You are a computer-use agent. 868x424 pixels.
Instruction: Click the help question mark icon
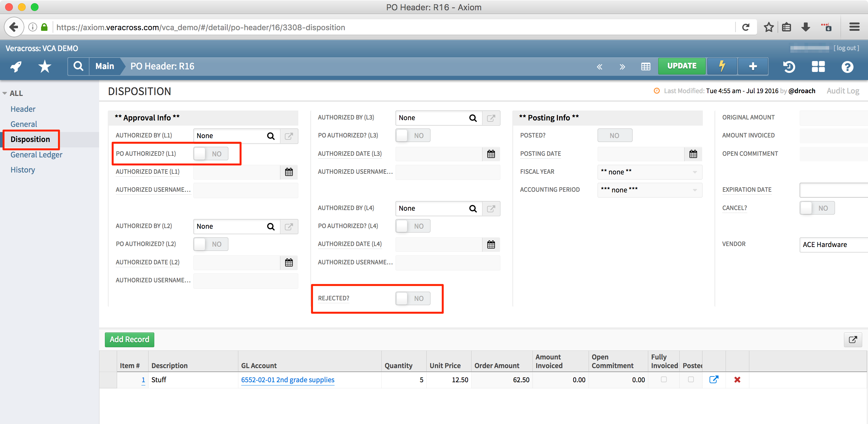point(847,66)
